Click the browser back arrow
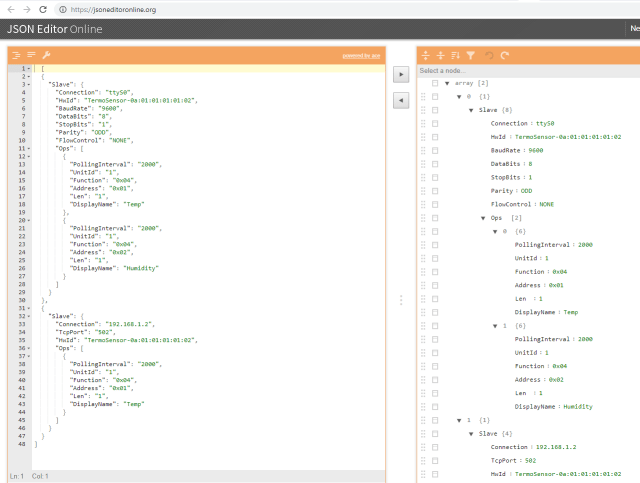The width and height of the screenshot is (640, 483). 11,9
